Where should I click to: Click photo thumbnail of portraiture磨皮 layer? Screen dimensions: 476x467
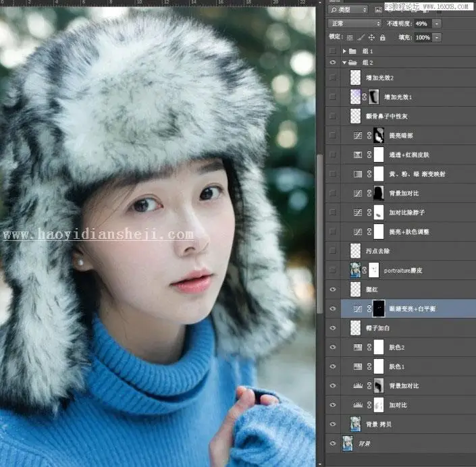pos(355,270)
